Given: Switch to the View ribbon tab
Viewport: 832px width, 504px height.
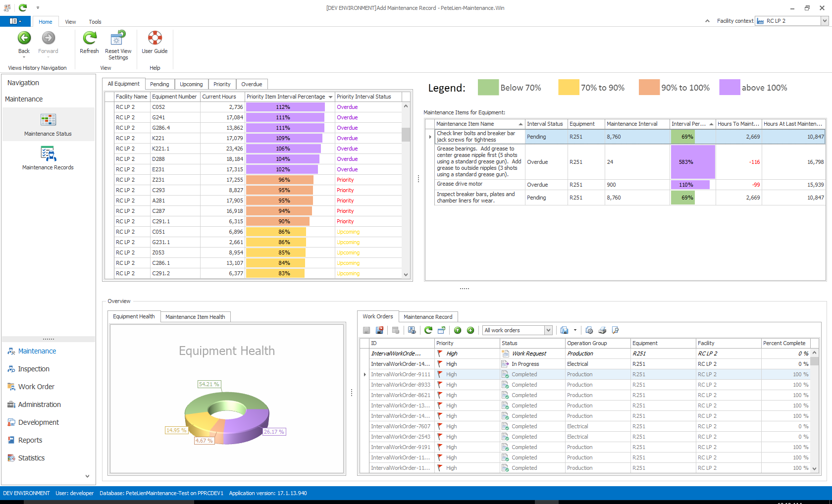Looking at the screenshot, I should [70, 22].
